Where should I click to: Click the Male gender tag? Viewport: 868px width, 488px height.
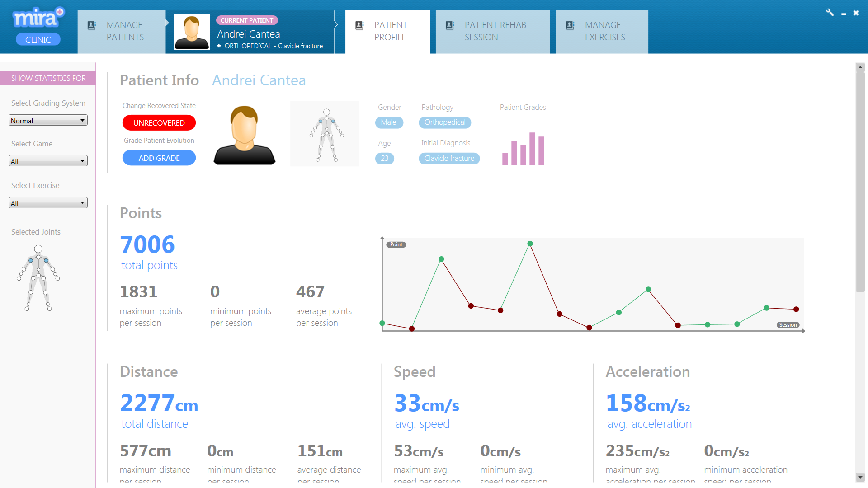pyautogui.click(x=389, y=122)
